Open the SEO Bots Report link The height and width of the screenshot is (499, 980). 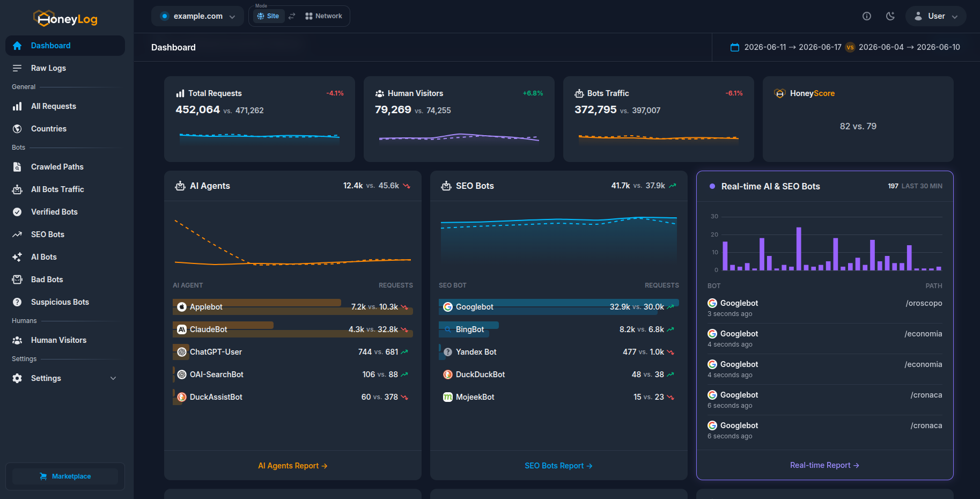(x=558, y=466)
